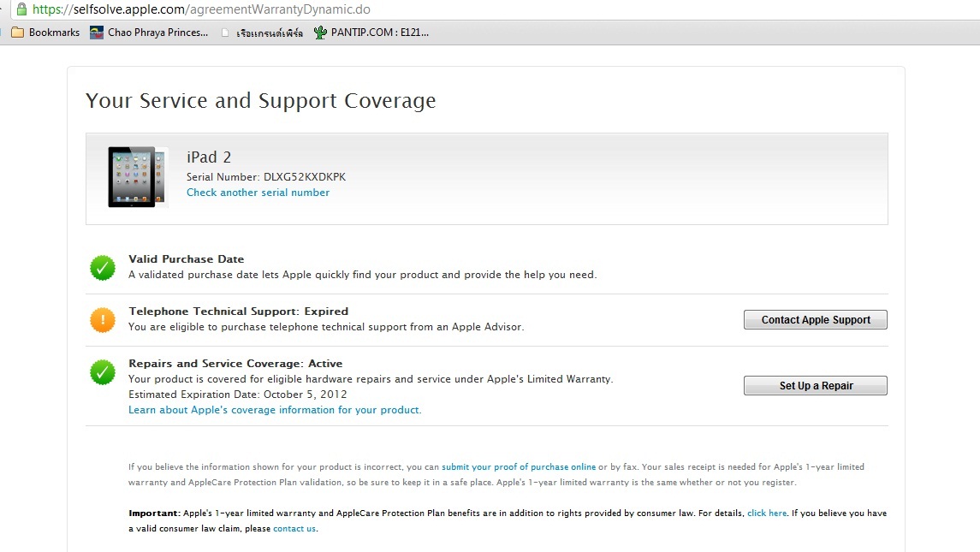Screen dimensions: 980x552
Task: Click the selfsolve.apple.com URL in address bar
Action: coord(201,9)
